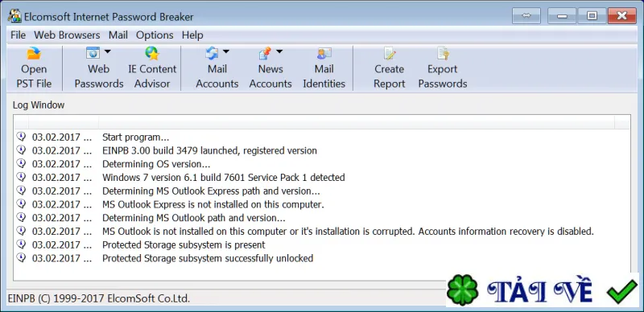Open the Mail menu

pos(118,35)
